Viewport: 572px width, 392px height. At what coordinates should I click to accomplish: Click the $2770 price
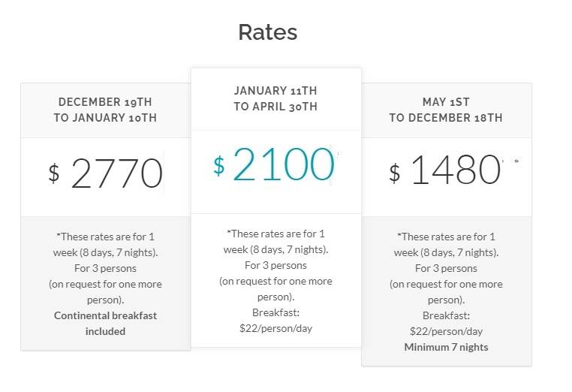coord(105,173)
